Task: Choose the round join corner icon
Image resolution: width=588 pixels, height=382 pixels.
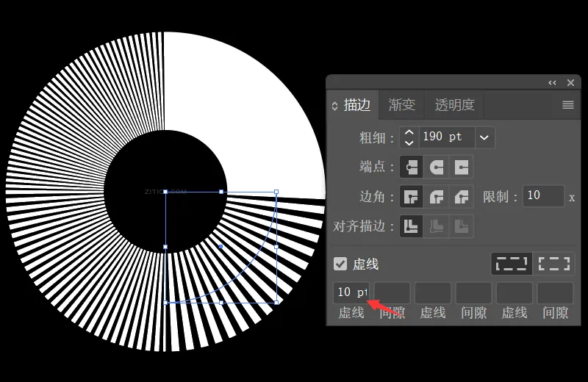Action: click(x=437, y=196)
